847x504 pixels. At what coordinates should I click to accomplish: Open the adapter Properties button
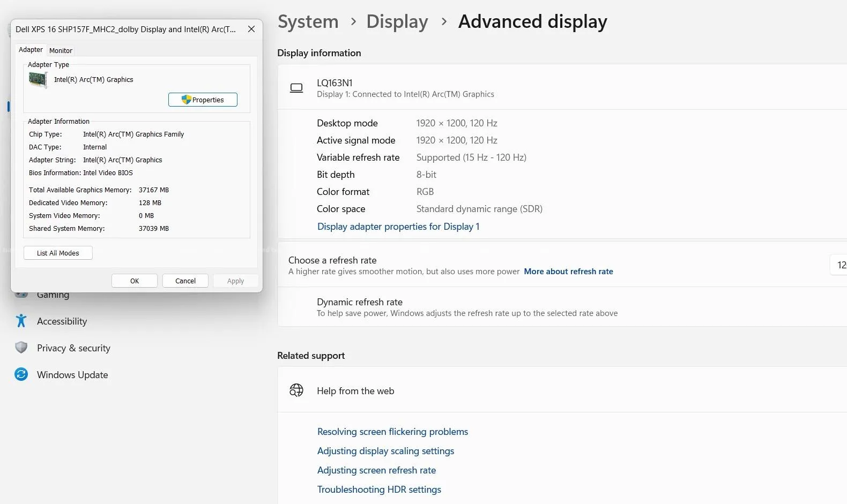point(203,100)
